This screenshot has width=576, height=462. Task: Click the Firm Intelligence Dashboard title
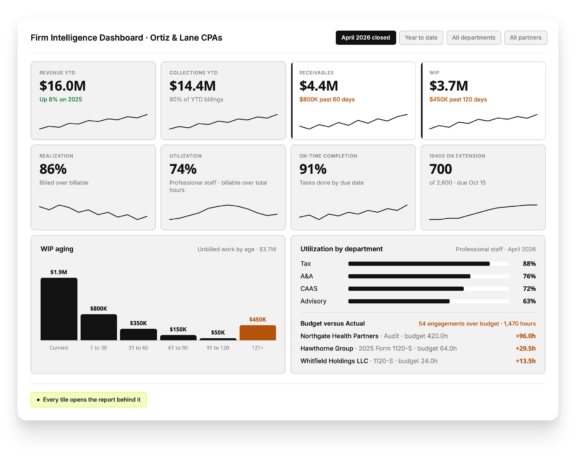pos(126,38)
